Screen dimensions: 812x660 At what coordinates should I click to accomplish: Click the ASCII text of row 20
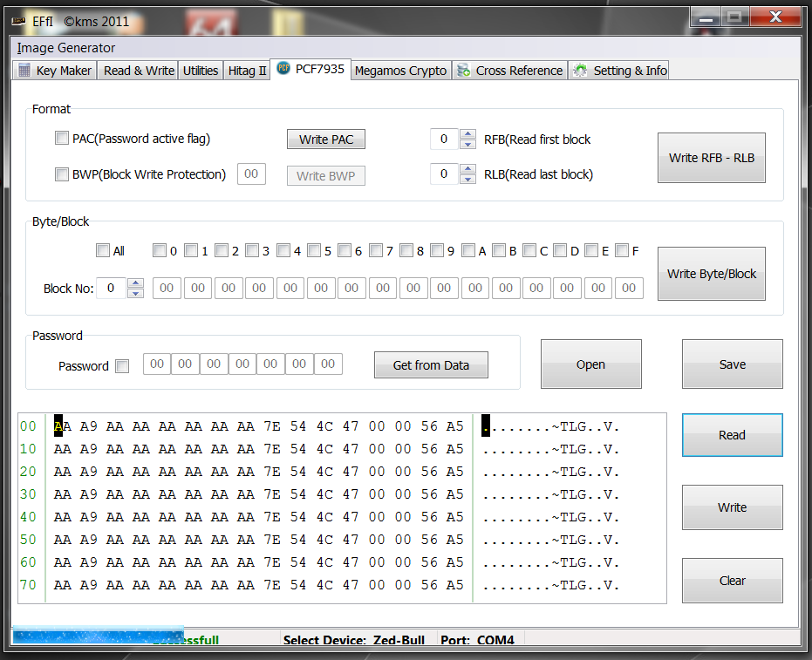click(x=551, y=472)
